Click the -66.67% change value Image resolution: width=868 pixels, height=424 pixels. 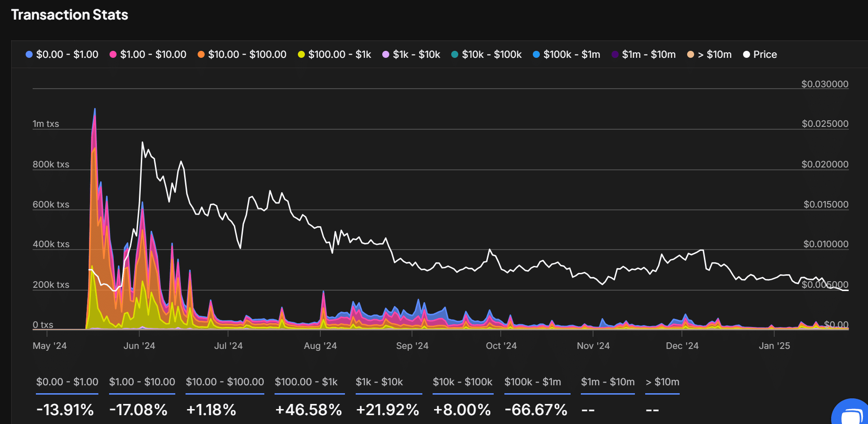pyautogui.click(x=536, y=410)
